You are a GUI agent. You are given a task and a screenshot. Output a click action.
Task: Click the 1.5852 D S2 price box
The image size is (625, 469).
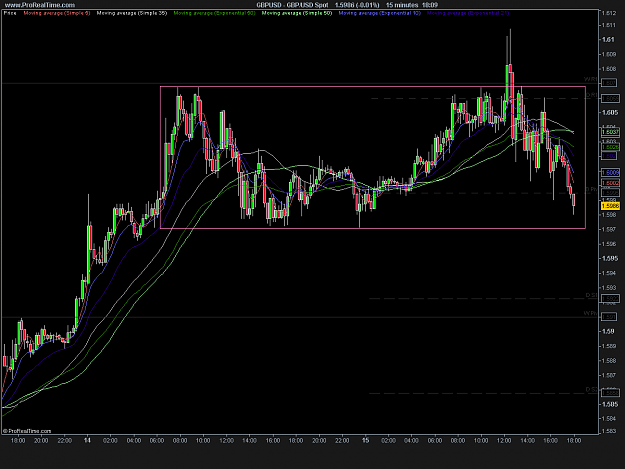click(610, 393)
